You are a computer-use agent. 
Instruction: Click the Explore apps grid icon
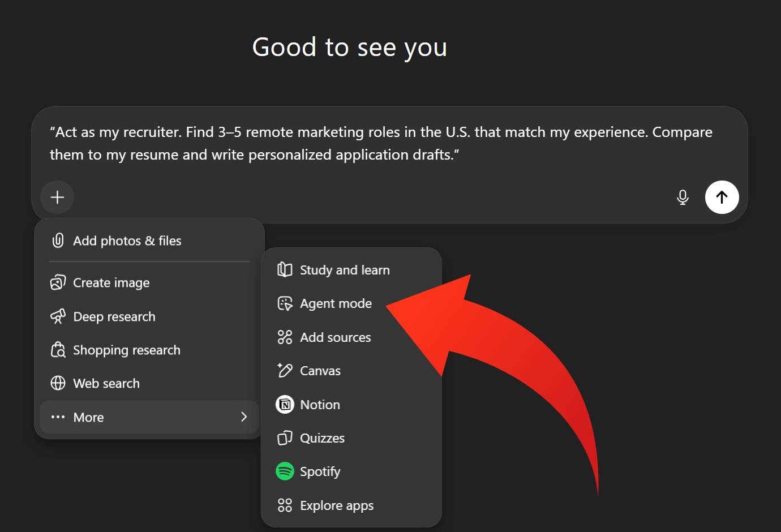[x=285, y=505]
